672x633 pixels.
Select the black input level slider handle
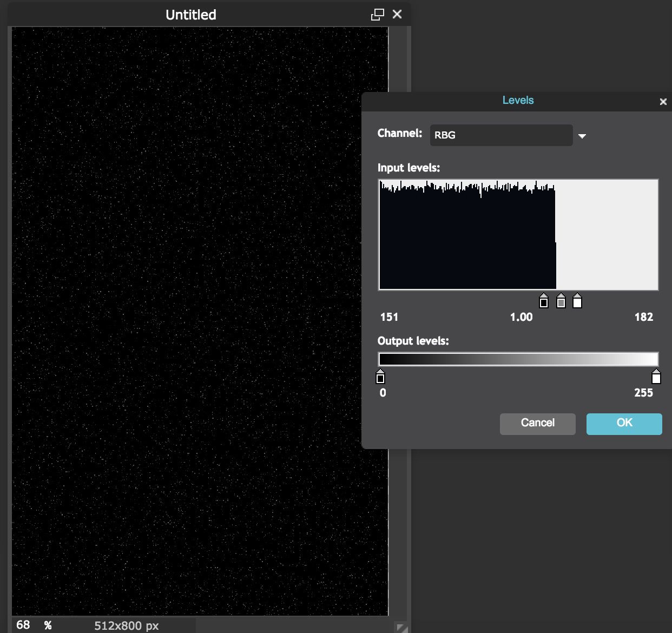544,301
